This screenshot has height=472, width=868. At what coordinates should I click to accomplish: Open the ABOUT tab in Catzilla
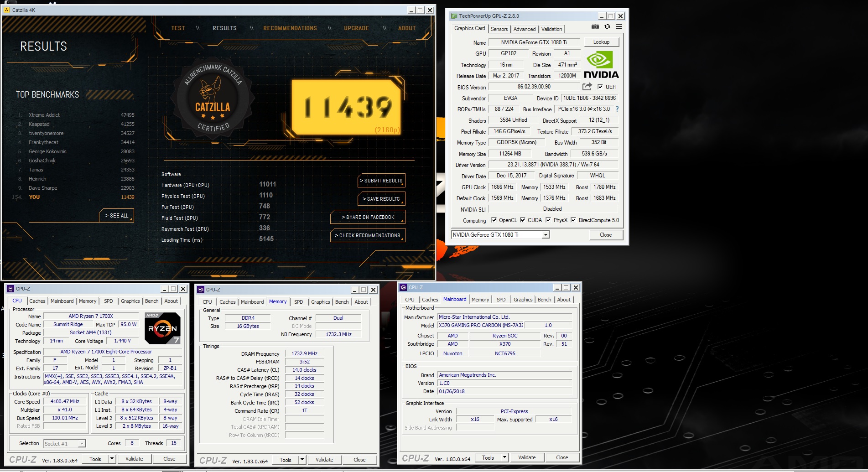click(407, 28)
